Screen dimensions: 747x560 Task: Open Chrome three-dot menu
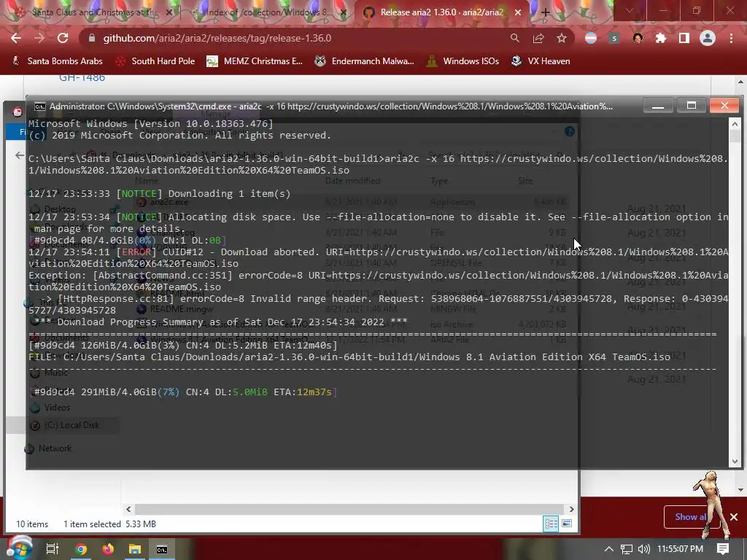(731, 38)
